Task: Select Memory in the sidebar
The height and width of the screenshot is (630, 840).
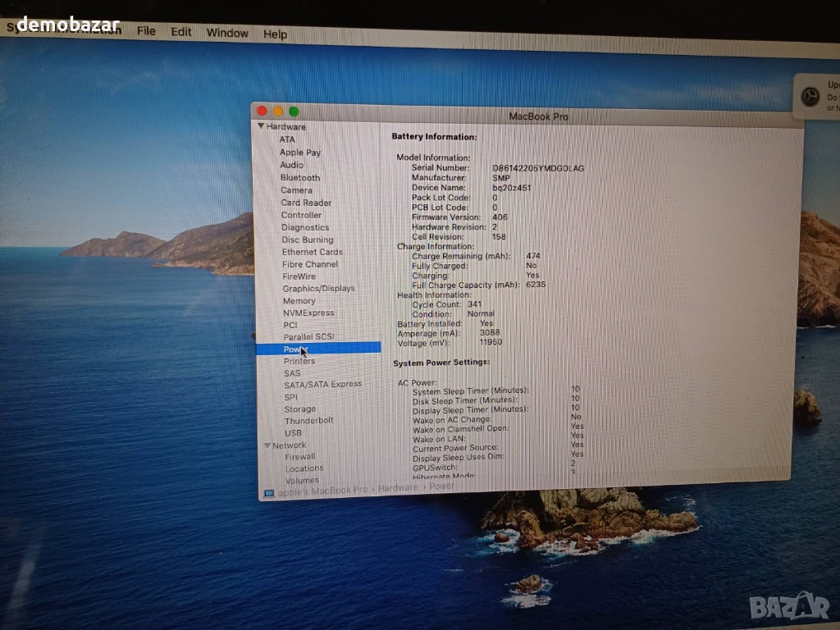Action: pyautogui.click(x=299, y=301)
